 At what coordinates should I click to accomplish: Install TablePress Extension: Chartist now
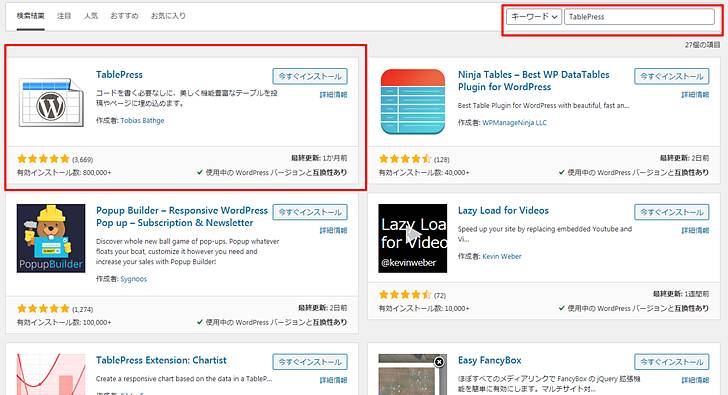[310, 362]
